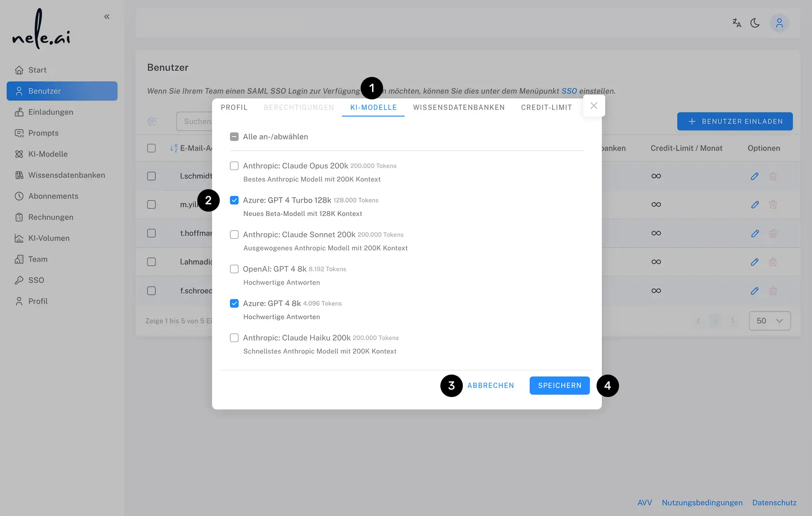Viewport: 812px width, 516px height.
Task: Uncheck Azure: GPT 4 8k model
Action: tap(234, 303)
